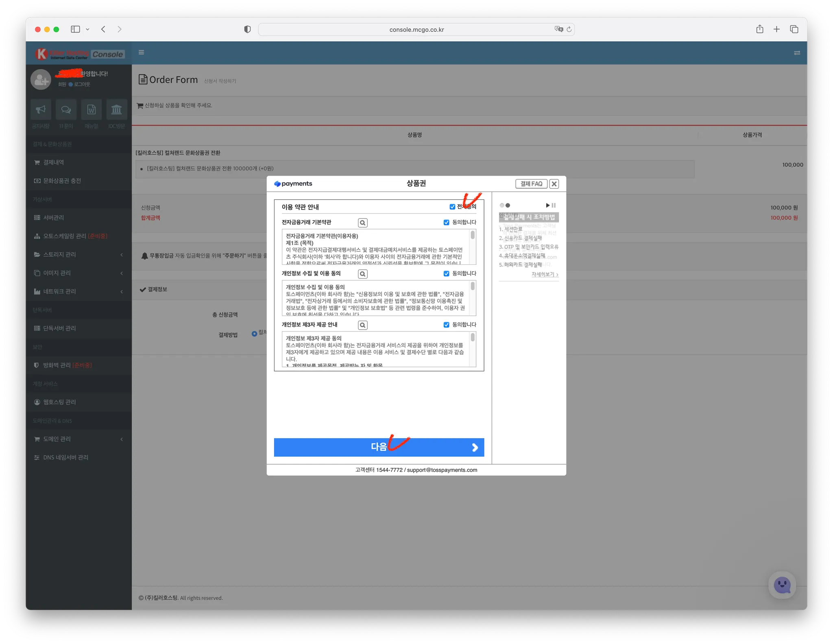
Task: Click magnifier icon beside 개인정보 제3자 제공 안내
Action: point(362,325)
